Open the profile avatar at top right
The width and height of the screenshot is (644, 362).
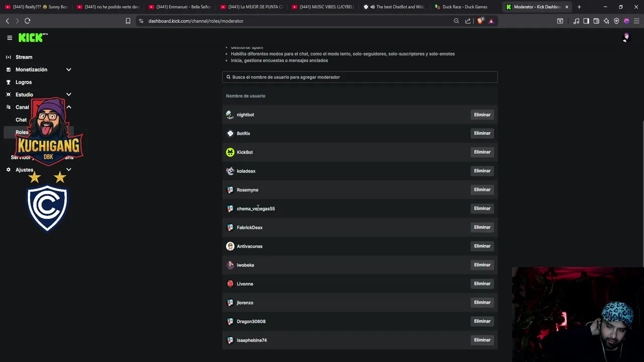626,38
